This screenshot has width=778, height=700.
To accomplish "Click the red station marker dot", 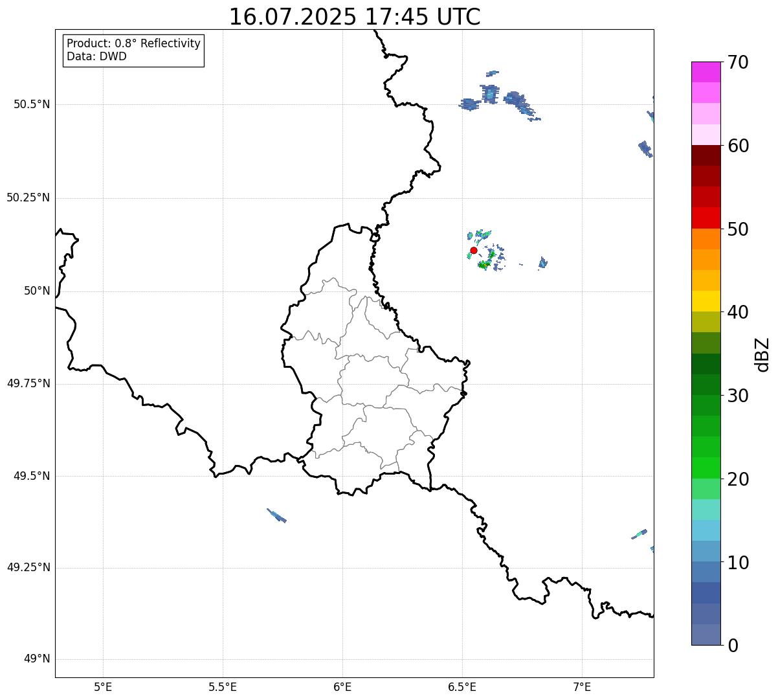I will point(474,250).
